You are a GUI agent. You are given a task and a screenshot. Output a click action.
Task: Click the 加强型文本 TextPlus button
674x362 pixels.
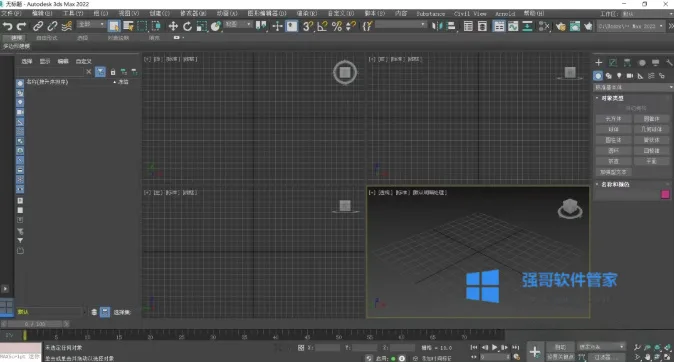click(x=613, y=172)
